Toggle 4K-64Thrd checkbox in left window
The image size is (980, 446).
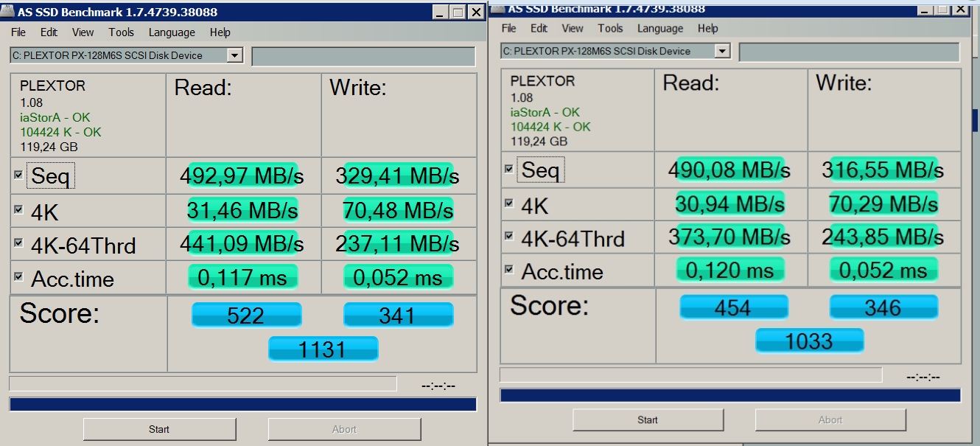[x=18, y=243]
